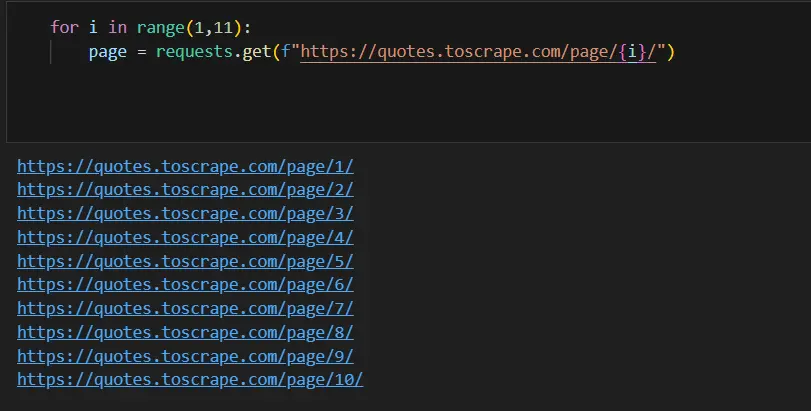
Task: Click the 'in' keyword of the loop
Action: click(117, 27)
